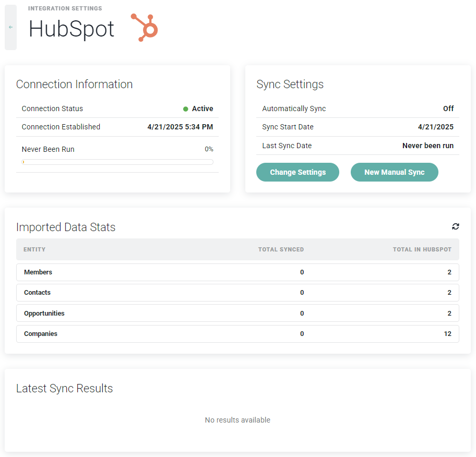Image resolution: width=476 pixels, height=457 pixels.
Task: Select the Members row
Action: coord(237,272)
